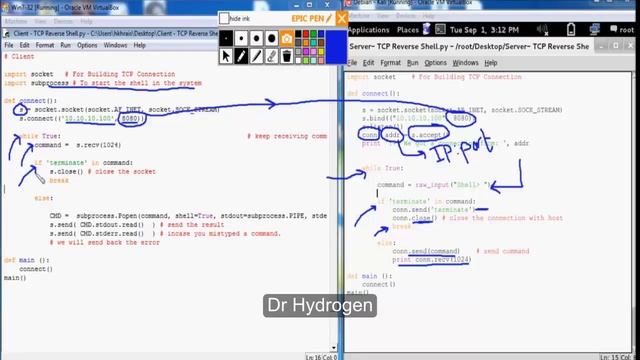Take a screenshot with the orange camera
Viewport: 640px width, 360px height.
click(x=287, y=38)
